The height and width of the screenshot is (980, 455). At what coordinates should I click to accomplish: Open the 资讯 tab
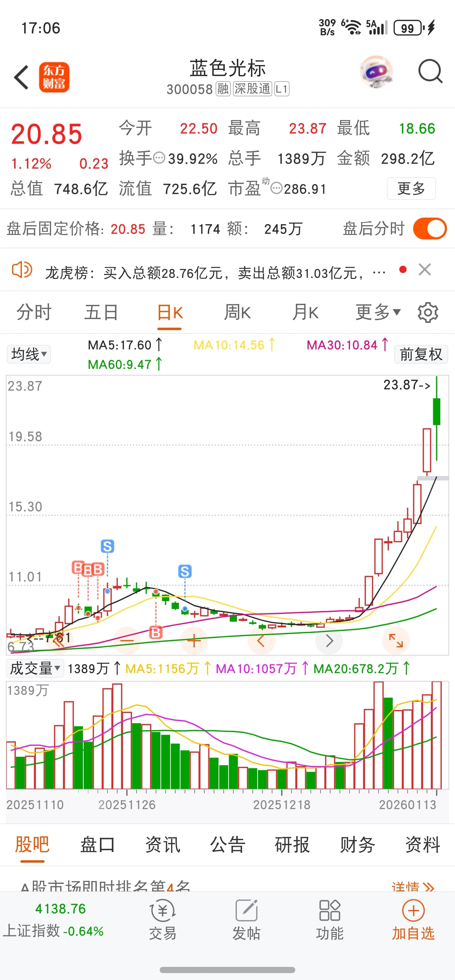(x=163, y=845)
